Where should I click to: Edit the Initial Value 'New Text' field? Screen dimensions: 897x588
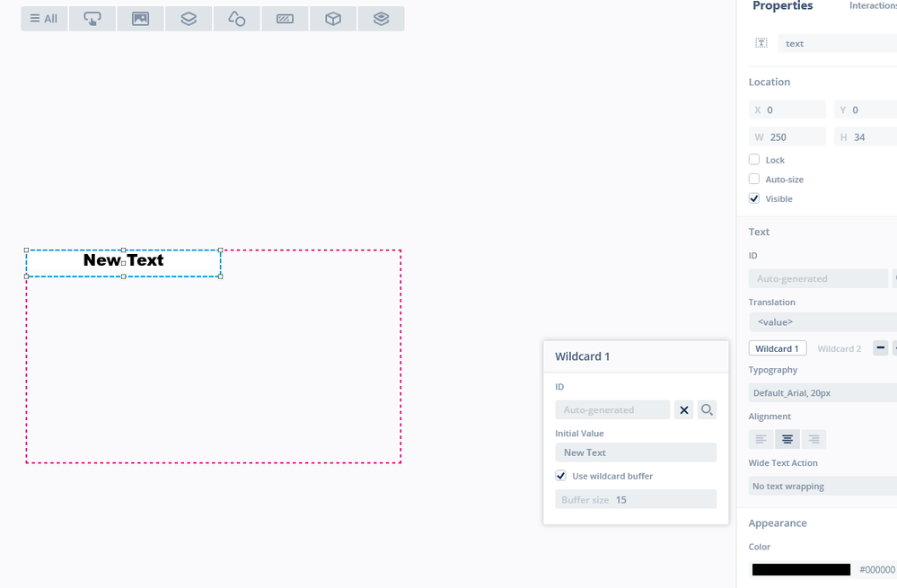pyautogui.click(x=636, y=452)
